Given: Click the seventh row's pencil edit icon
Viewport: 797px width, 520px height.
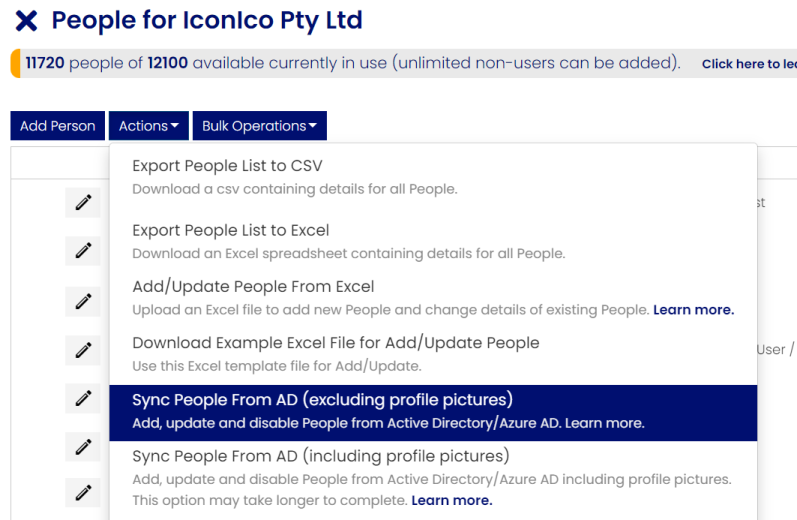Looking at the screenshot, I should 83,493.
